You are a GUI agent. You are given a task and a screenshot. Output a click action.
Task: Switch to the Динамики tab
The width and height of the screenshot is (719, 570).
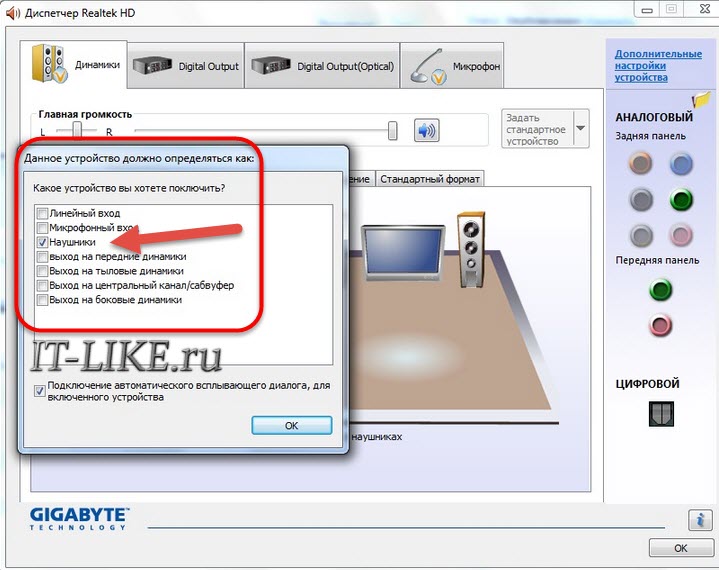[74, 65]
